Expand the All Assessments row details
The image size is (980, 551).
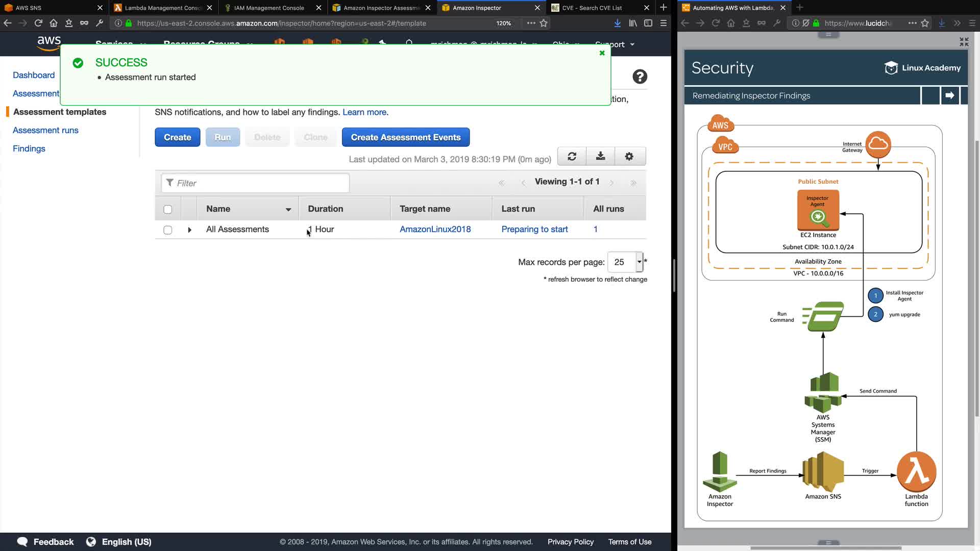189,230
